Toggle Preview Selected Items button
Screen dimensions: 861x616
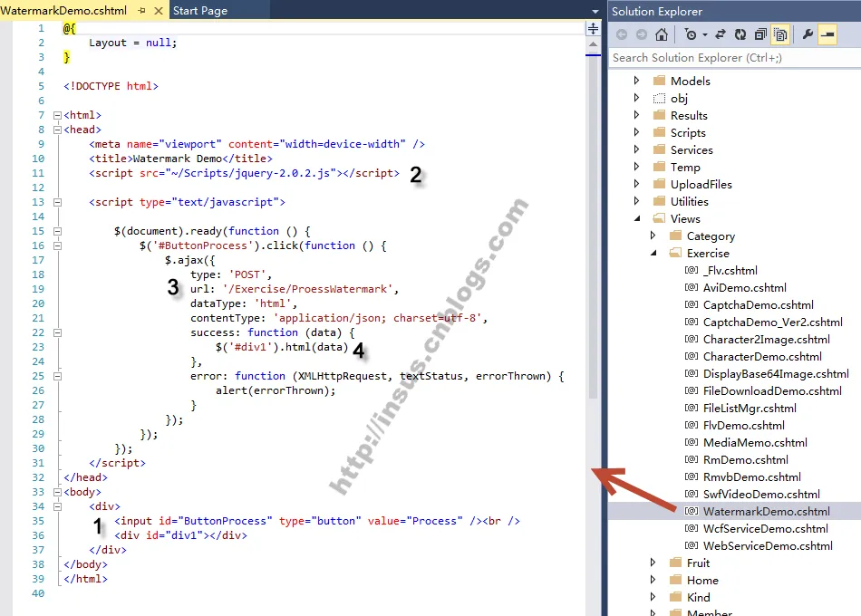827,34
